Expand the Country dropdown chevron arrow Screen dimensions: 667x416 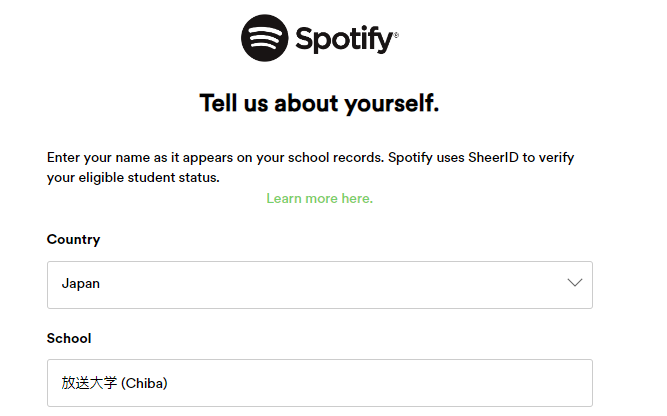[574, 283]
